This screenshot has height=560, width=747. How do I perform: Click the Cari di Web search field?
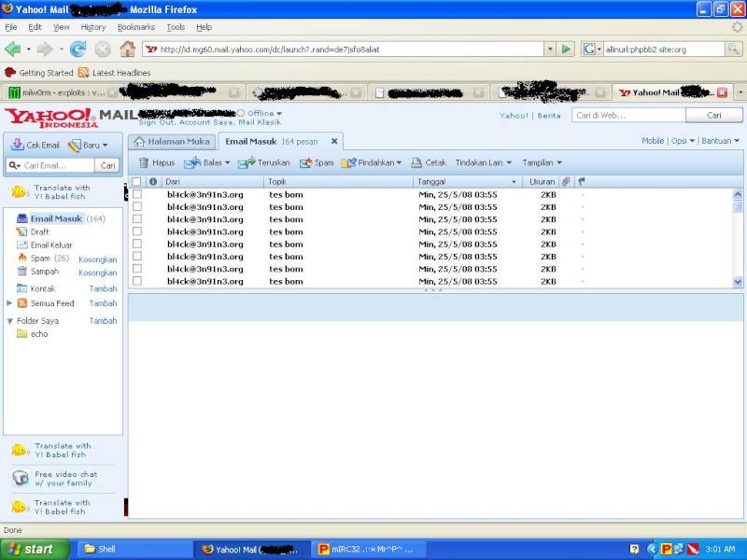pyautogui.click(x=628, y=115)
